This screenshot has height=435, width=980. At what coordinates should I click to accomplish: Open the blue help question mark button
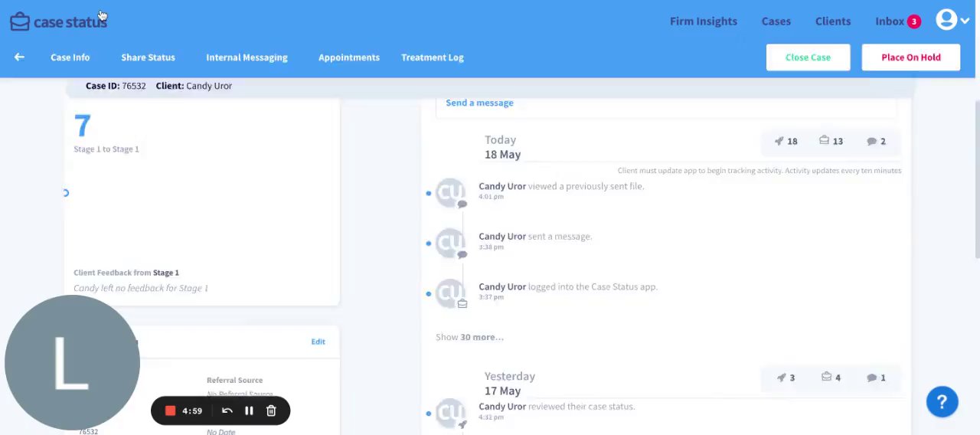(942, 402)
